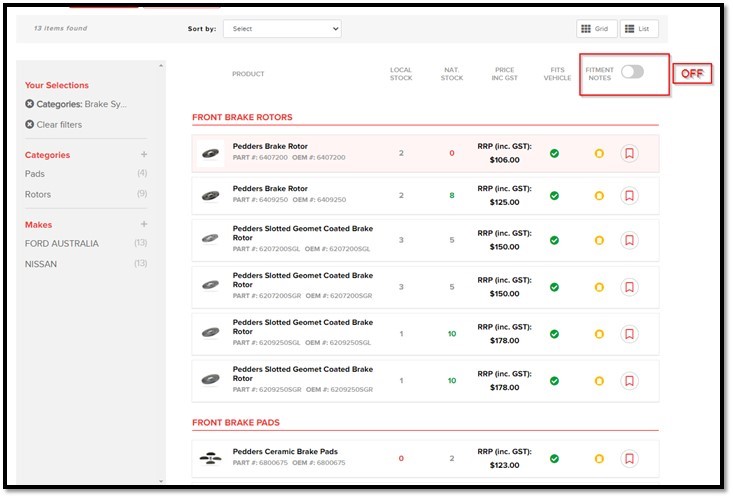Click the sidebar scroll down arrow
The width and height of the screenshot is (733, 498).
161,481
